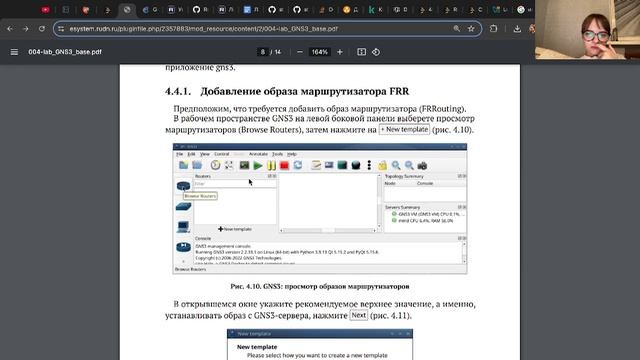640x360 pixels.
Task: Click the heading 'Добавление образа маршрутизатора FRR'
Action: tap(304, 91)
